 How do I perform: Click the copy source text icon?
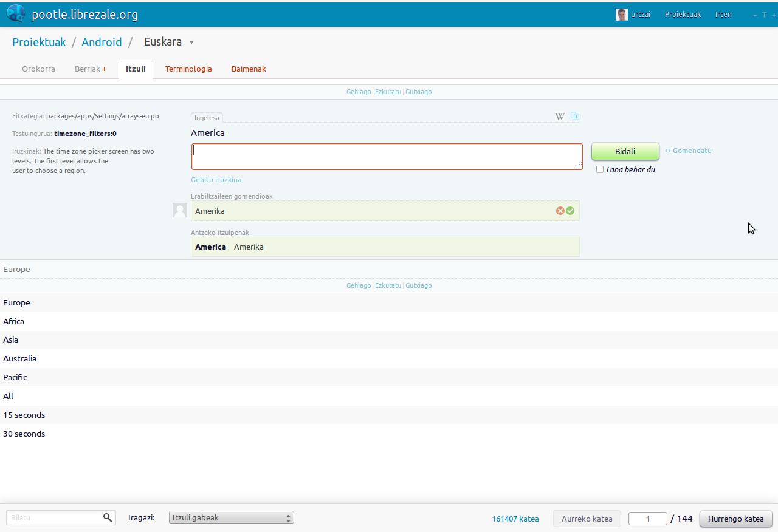pyautogui.click(x=575, y=116)
